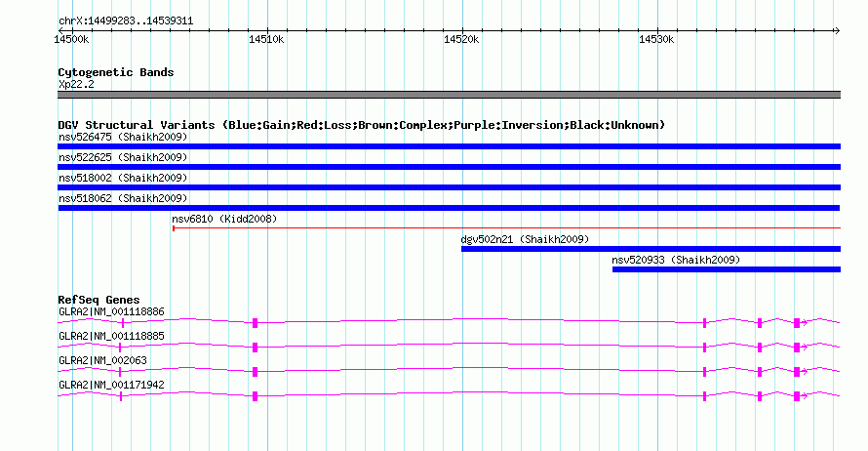The height and width of the screenshot is (451, 868).
Task: Select the Xp22.2 band label
Action: [76, 84]
